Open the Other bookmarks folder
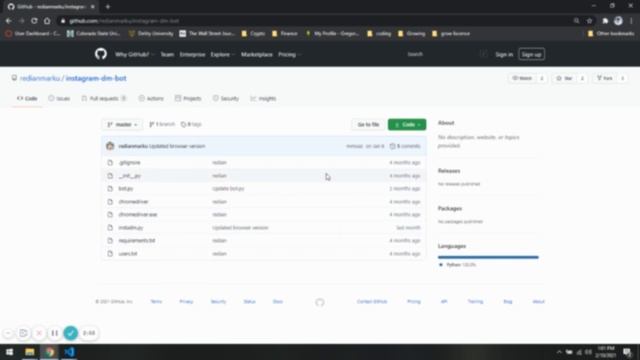 pyautogui.click(x=611, y=33)
